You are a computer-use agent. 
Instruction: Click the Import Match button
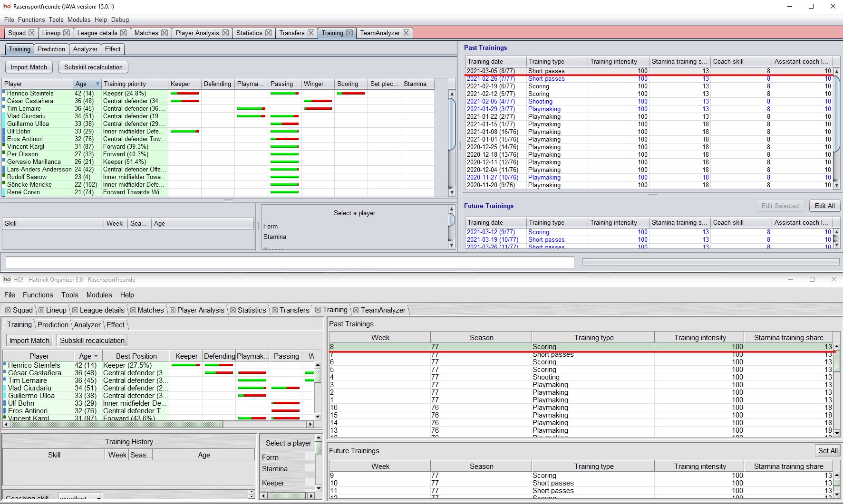coord(29,67)
